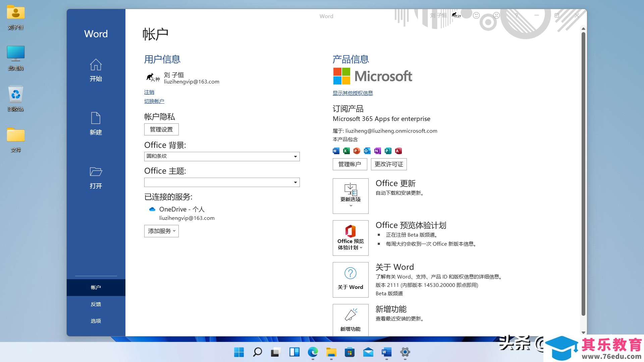Select Feedback (反馈) in the sidebar
The height and width of the screenshot is (362, 644).
pos(96,304)
